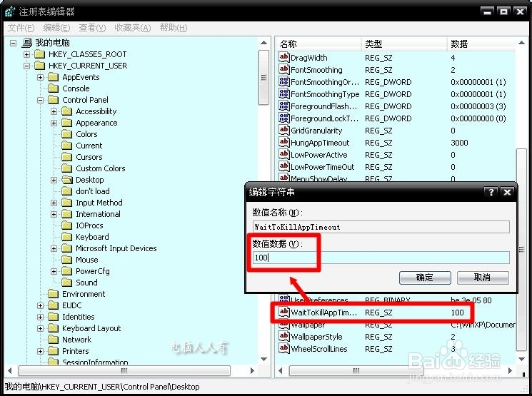Viewport: 532px width, 396px height.
Task: Expand the Appearance key
Action: pyautogui.click(x=54, y=123)
